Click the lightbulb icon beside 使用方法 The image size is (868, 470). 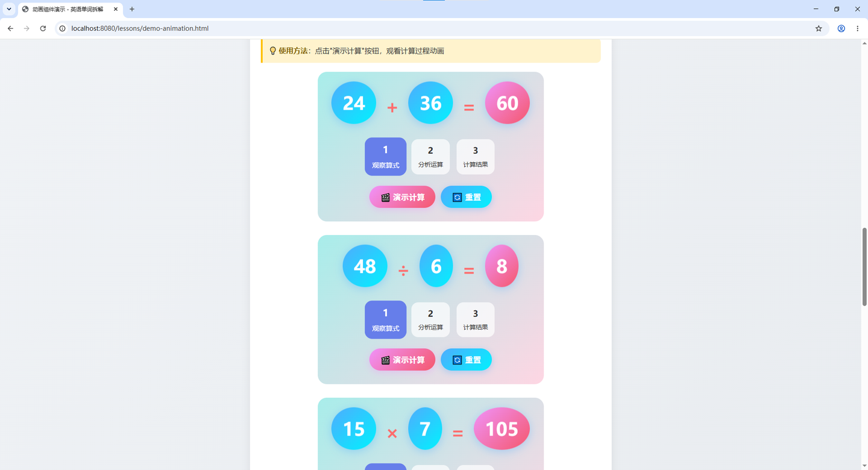pyautogui.click(x=272, y=51)
